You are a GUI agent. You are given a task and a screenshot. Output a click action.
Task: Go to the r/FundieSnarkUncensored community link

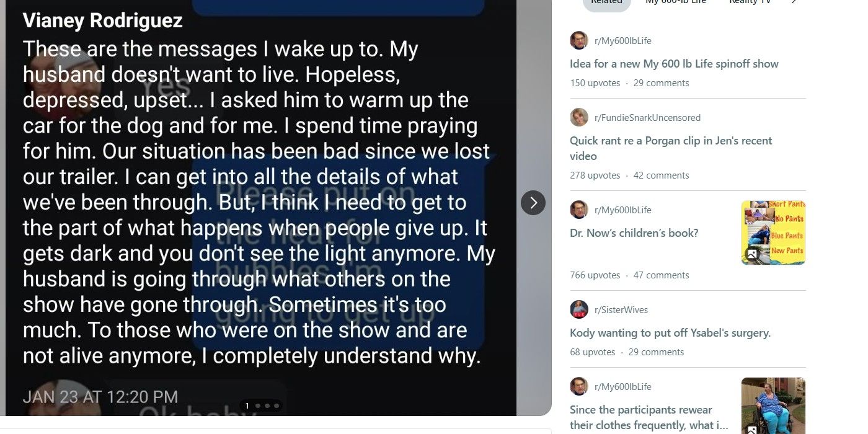(x=647, y=117)
